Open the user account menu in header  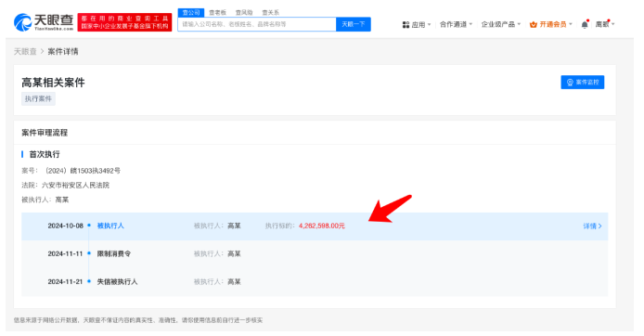click(x=605, y=24)
